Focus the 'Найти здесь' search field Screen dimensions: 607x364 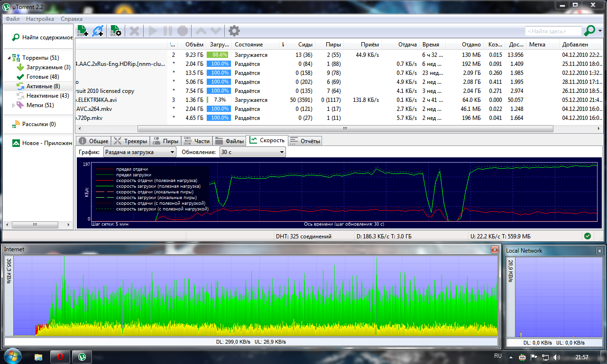[553, 31]
